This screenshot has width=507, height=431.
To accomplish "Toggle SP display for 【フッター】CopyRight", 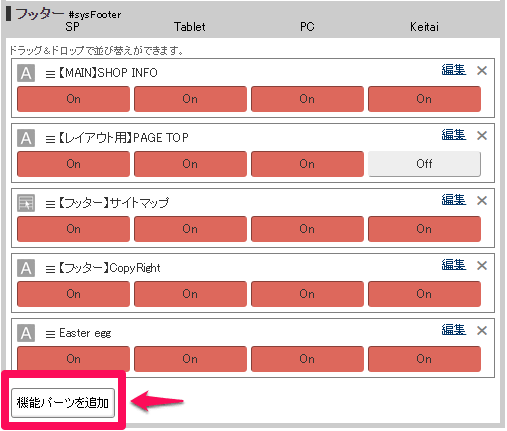I will click(73, 294).
